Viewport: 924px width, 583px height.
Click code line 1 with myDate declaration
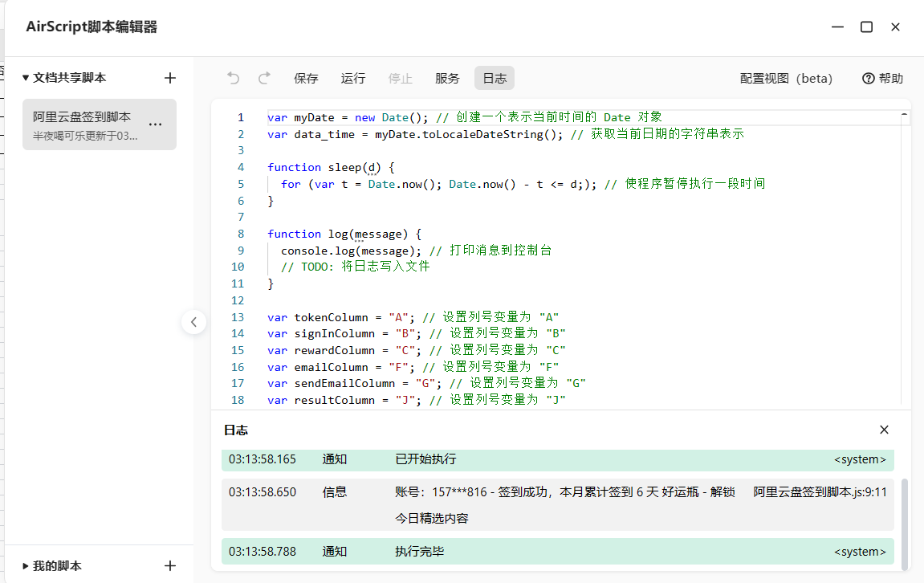coord(464,117)
